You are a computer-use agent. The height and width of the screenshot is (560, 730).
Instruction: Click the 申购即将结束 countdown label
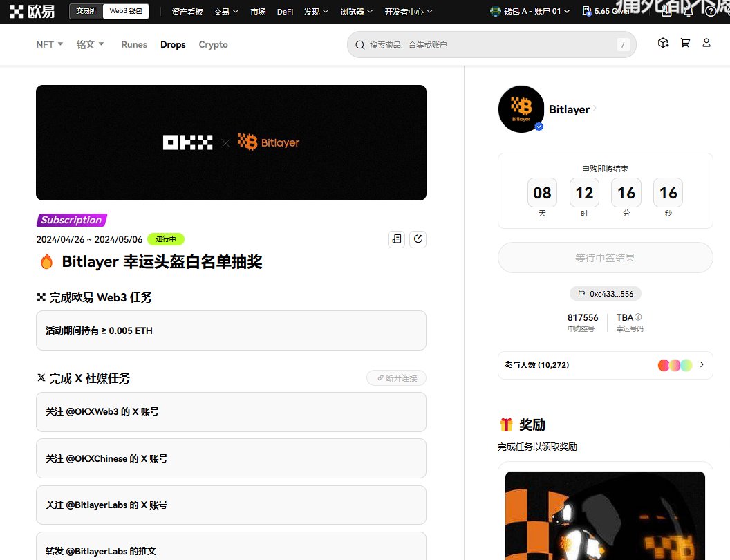606,169
